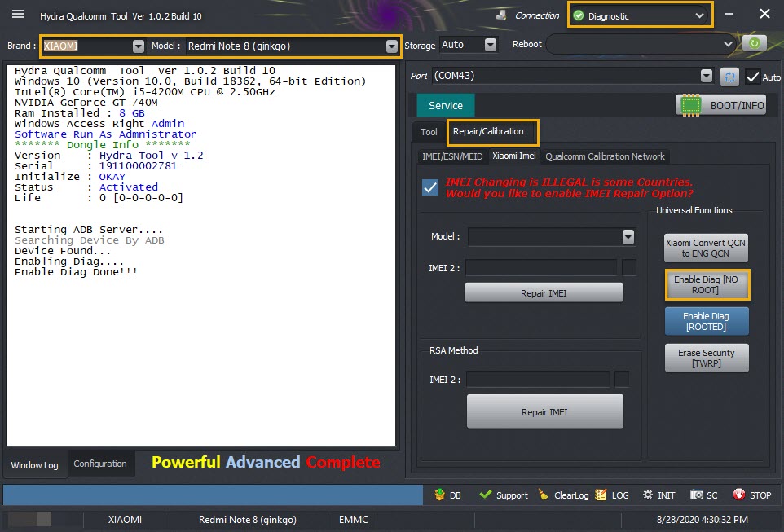The image size is (784, 532).
Task: Click the EMMC status bar entry
Action: [354, 520]
